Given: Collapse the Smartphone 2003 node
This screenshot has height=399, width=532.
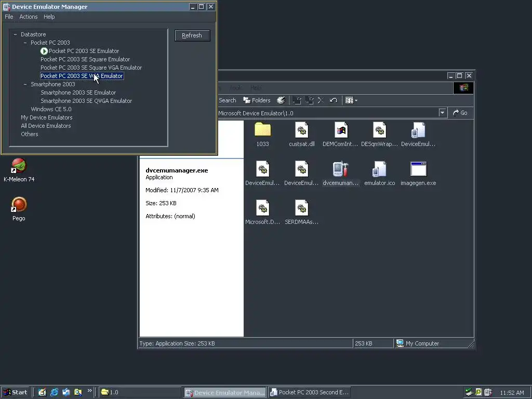Looking at the screenshot, I should pos(25,84).
